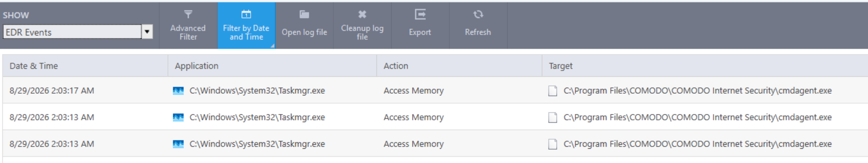
Task: Click the cmdagent.exe file icon in second row
Action: click(552, 117)
